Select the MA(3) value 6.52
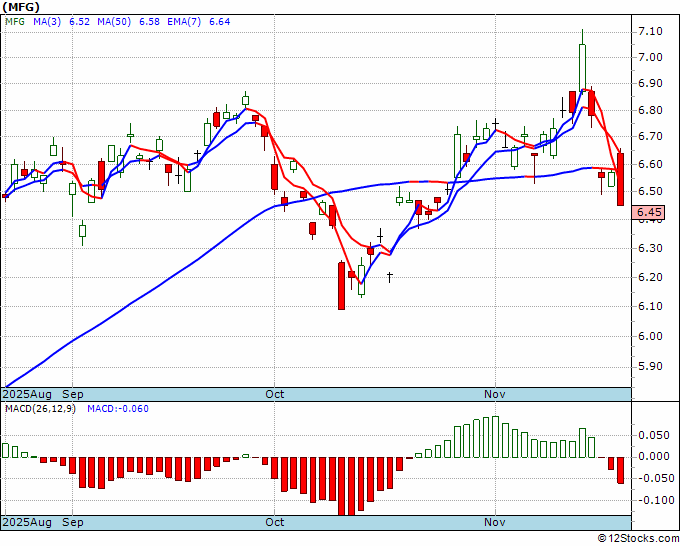Screen dimensions: 680x546 [x=79, y=22]
